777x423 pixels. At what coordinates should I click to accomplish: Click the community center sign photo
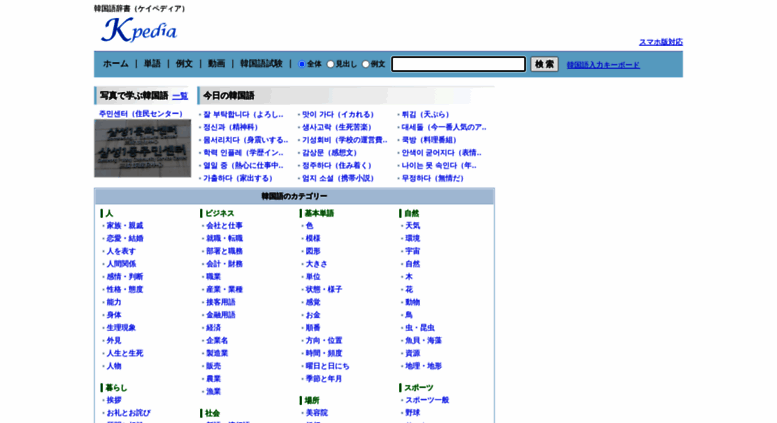(142, 148)
